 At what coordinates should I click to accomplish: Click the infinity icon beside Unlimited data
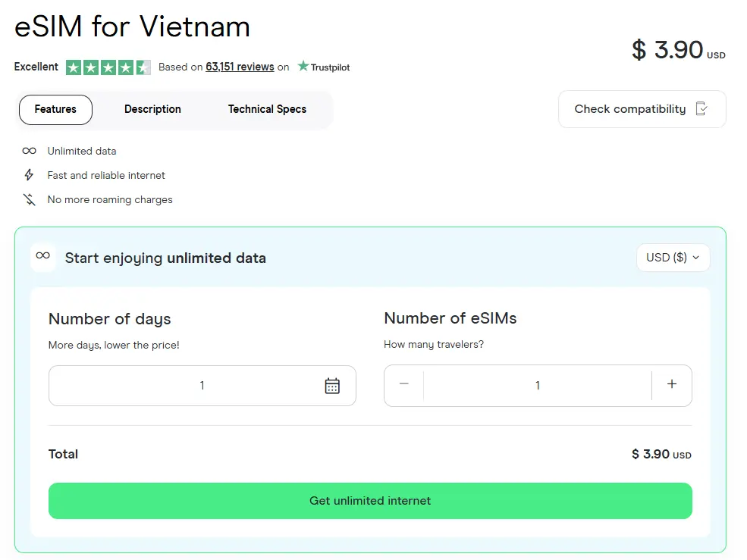point(29,151)
